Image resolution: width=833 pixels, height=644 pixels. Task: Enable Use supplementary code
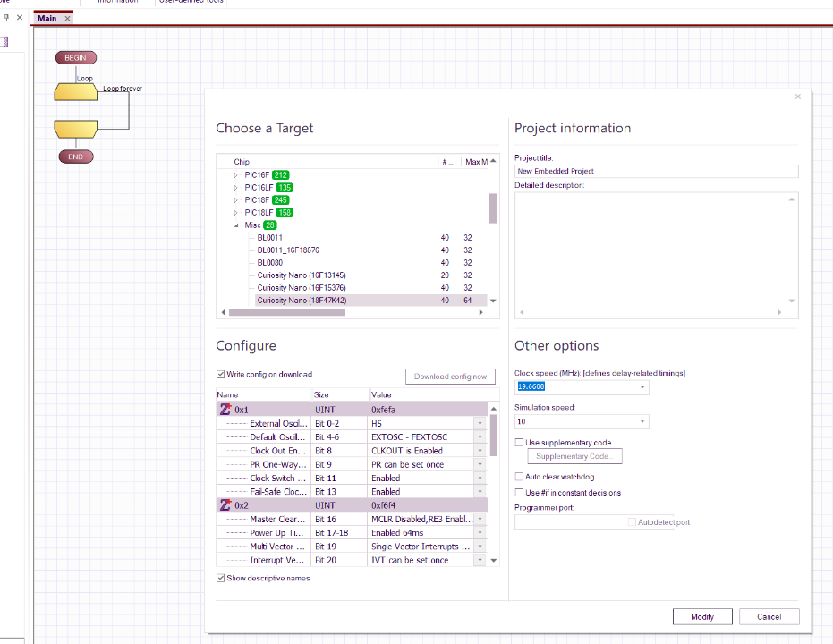pos(519,442)
